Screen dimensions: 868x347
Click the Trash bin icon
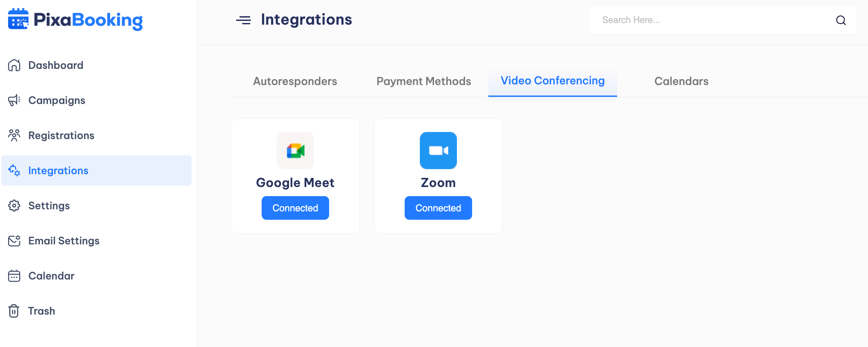tap(14, 311)
